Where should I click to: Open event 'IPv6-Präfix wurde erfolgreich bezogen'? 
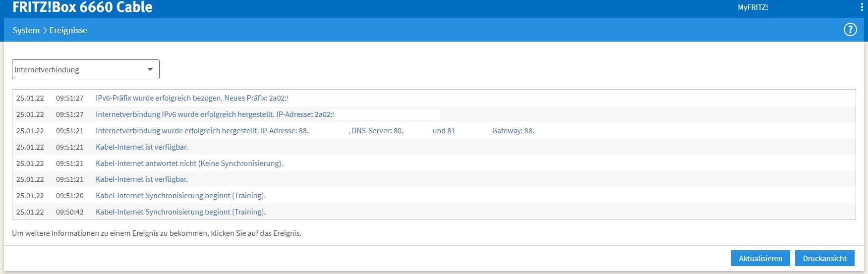192,98
